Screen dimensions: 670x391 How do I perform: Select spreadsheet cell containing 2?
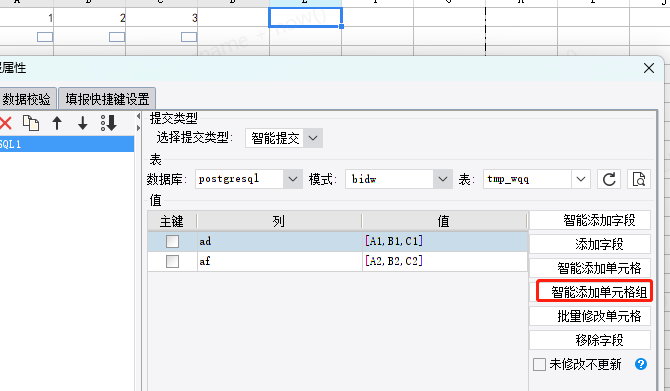coord(90,18)
